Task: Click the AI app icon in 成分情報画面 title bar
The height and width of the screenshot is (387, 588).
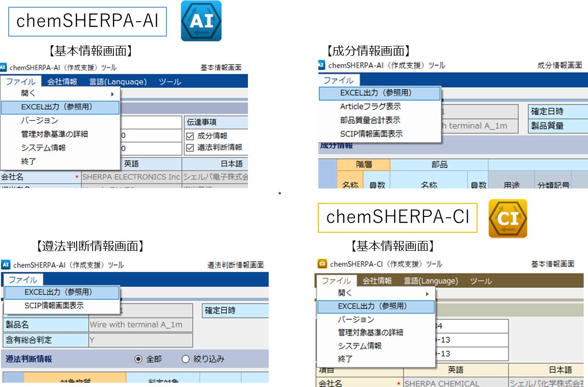Action: click(322, 65)
